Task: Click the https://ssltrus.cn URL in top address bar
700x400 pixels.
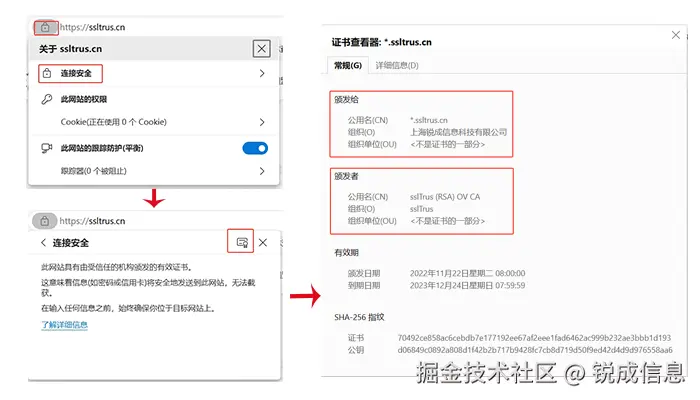Action: [92, 27]
